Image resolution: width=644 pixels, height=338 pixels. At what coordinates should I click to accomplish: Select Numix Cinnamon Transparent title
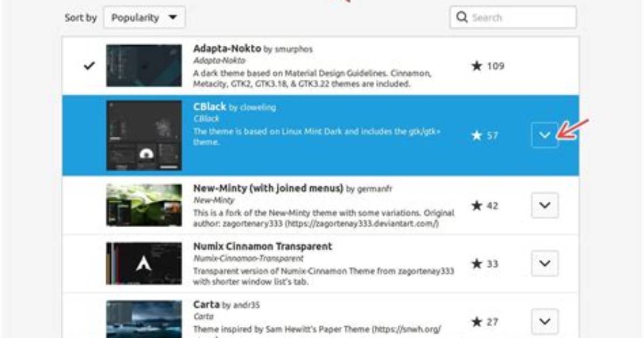click(262, 247)
